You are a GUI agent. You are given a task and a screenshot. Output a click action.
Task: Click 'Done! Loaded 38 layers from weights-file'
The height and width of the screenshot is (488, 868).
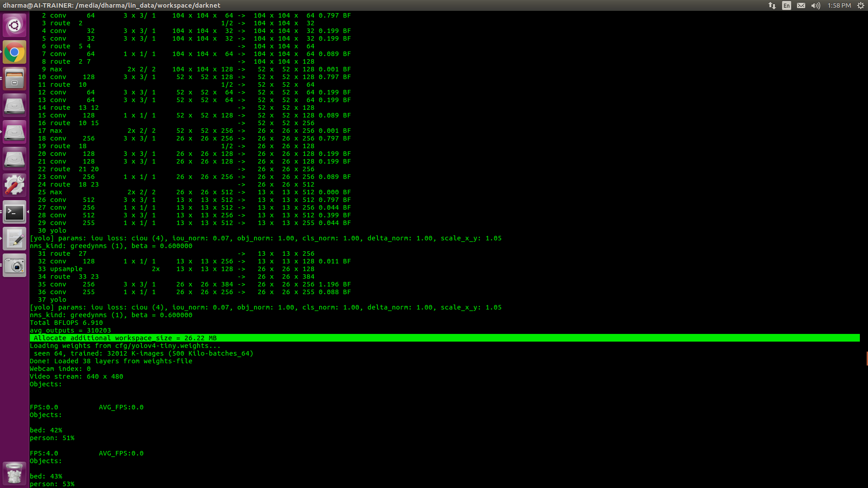(111, 361)
